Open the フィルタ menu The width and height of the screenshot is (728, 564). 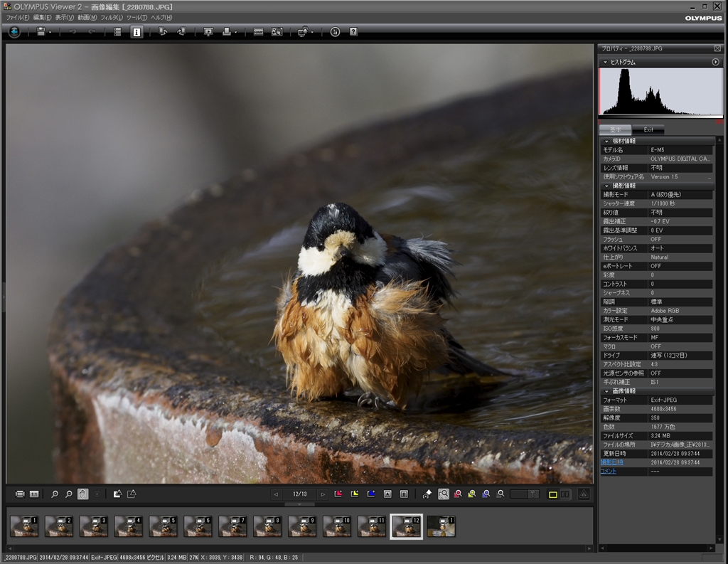point(111,17)
